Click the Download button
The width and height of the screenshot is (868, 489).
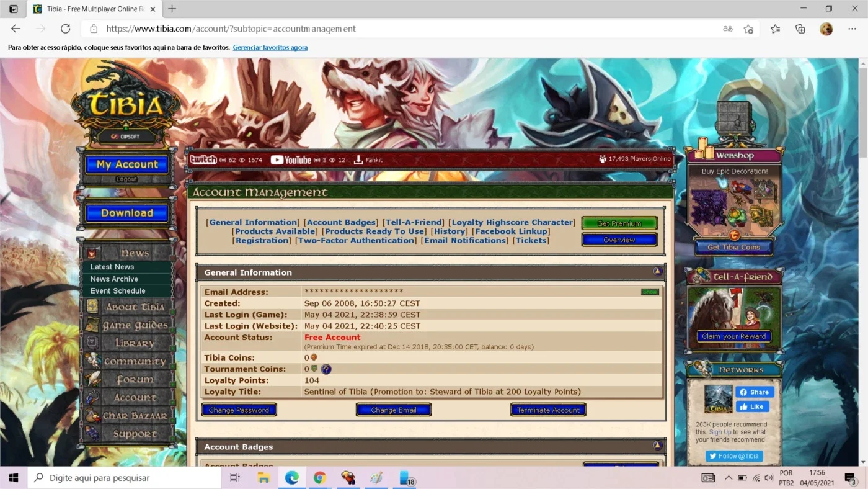pyautogui.click(x=127, y=213)
